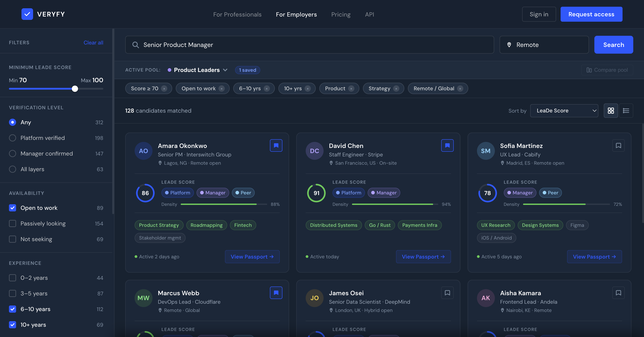
Task: Click the 1 saved badge
Action: click(x=248, y=70)
